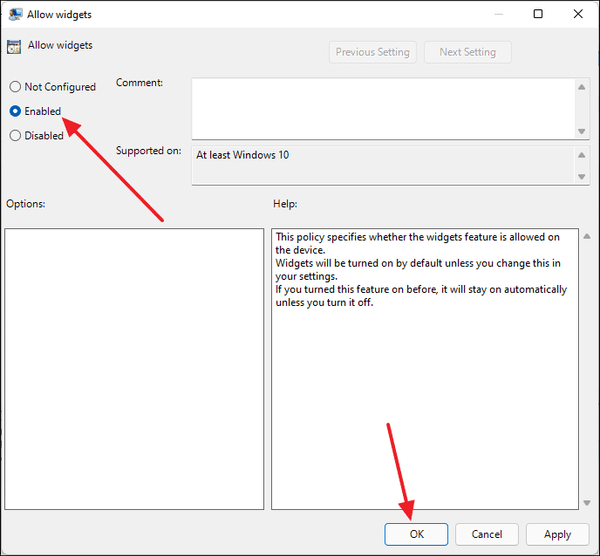The width and height of the screenshot is (600, 556).
Task: Click the help text about widgets policy
Action: (x=421, y=269)
